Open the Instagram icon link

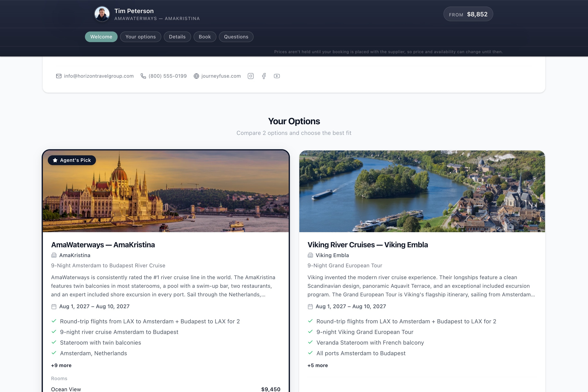click(251, 76)
